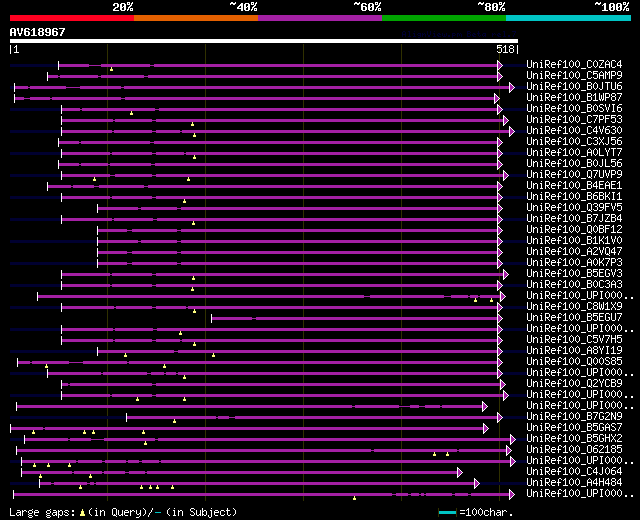The width and height of the screenshot is (640, 520).
Task: Open the UniRef100_B0JTU6 hit label
Action: [x=574, y=87]
